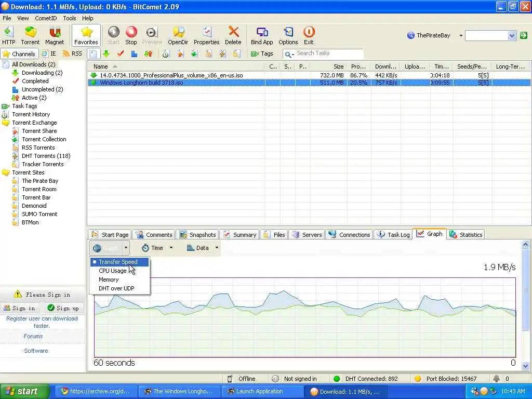Open the Forums link
Screen dimensions: 532x399
click(x=33, y=336)
